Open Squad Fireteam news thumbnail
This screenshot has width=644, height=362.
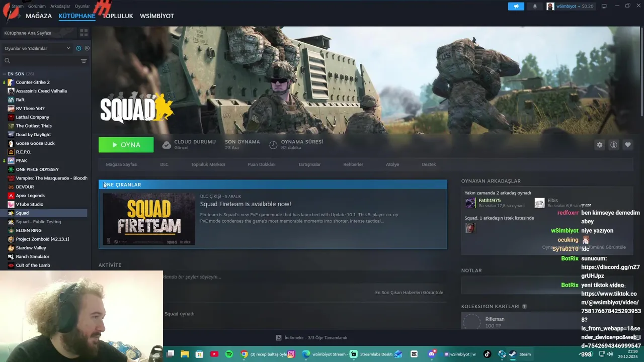[149, 219]
